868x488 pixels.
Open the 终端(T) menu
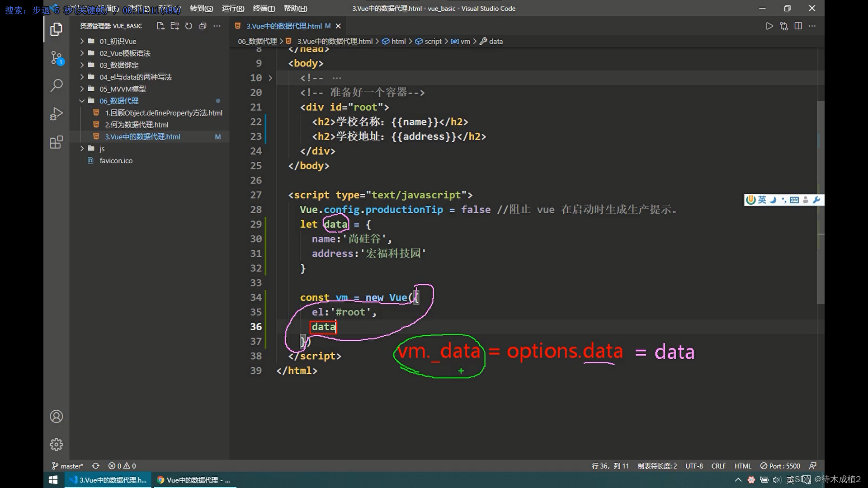pyautogui.click(x=264, y=8)
